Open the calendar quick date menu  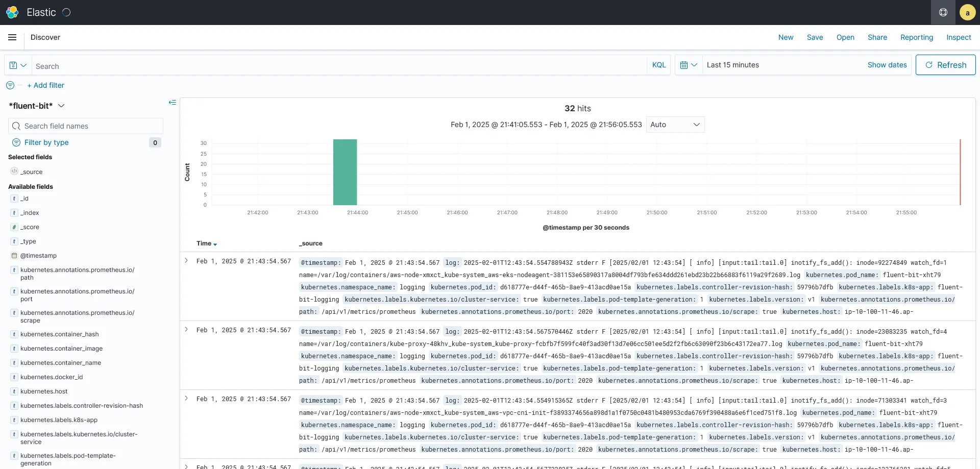point(689,65)
